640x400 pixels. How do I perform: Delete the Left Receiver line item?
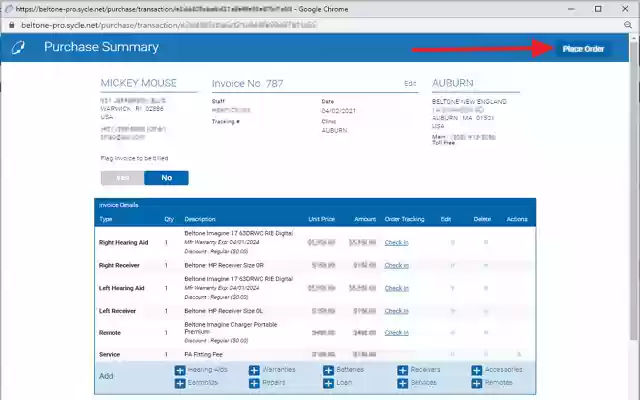(486, 311)
